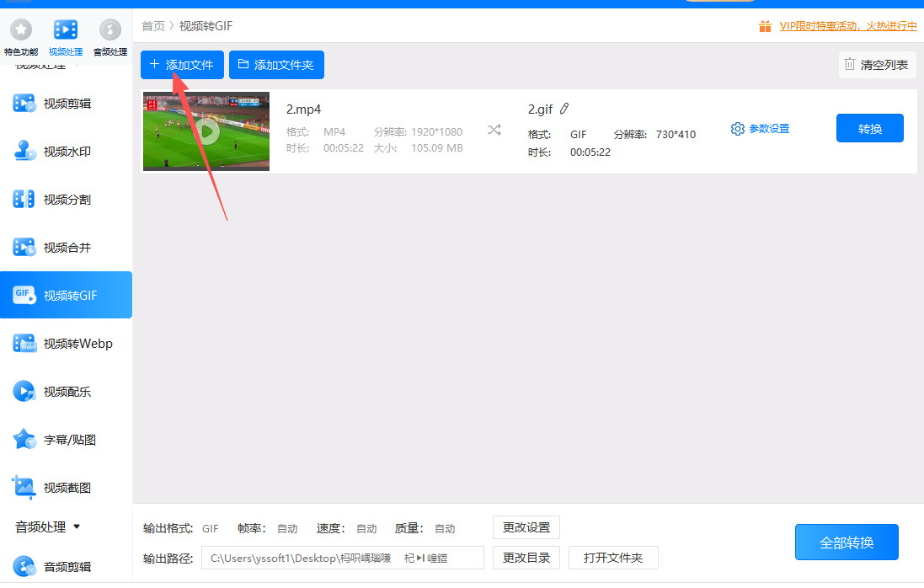
Task: Select the 视频分割 tool
Action: click(66, 200)
